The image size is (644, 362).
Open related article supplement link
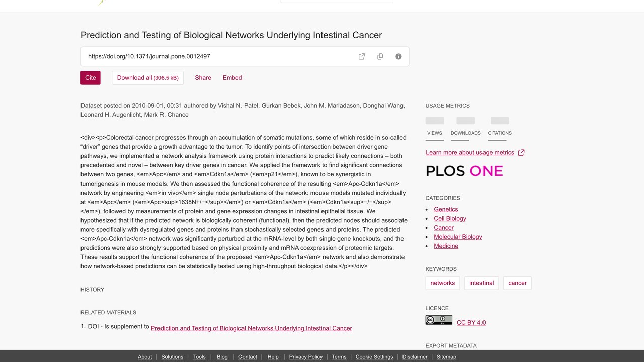point(252,328)
